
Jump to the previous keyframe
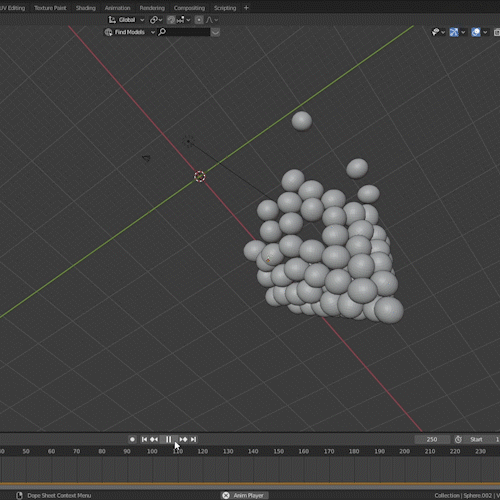pyautogui.click(x=154, y=439)
